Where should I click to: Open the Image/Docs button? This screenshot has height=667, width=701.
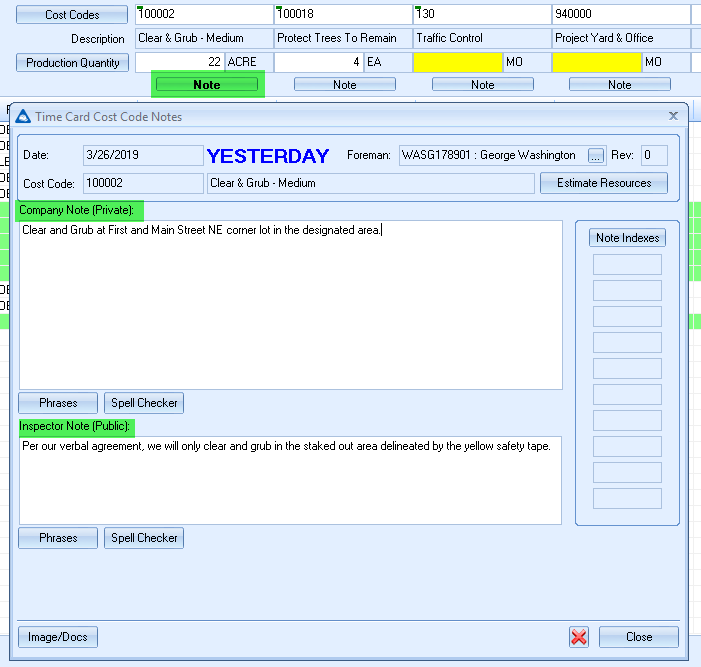(58, 637)
